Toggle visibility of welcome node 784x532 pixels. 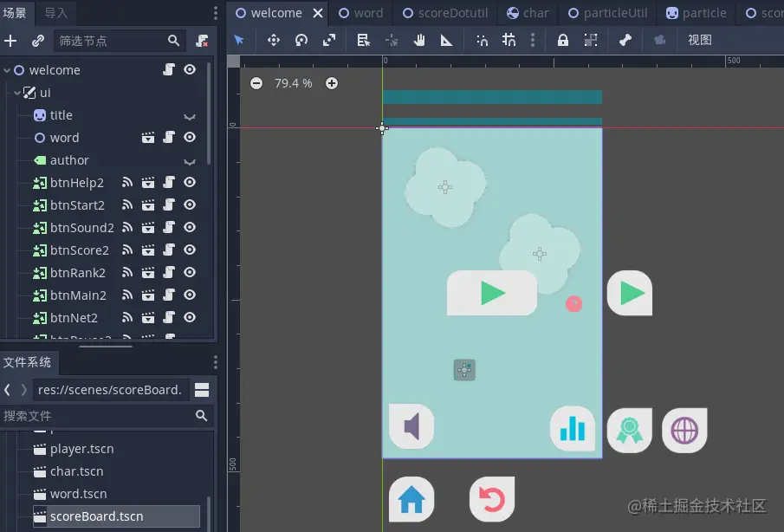(190, 69)
